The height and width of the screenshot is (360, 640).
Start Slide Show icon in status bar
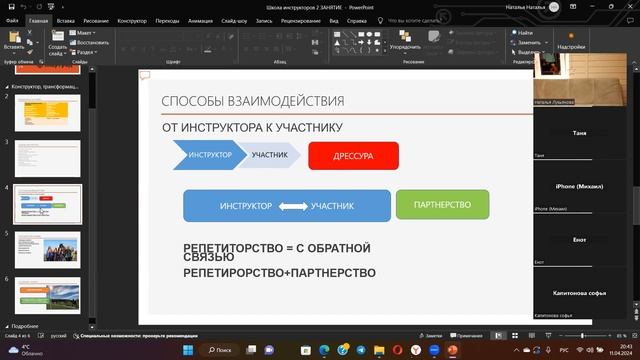click(548, 336)
